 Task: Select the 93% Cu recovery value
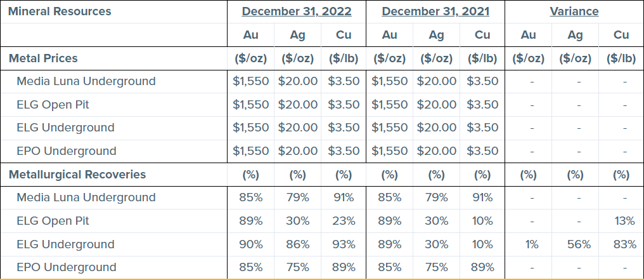(344, 244)
